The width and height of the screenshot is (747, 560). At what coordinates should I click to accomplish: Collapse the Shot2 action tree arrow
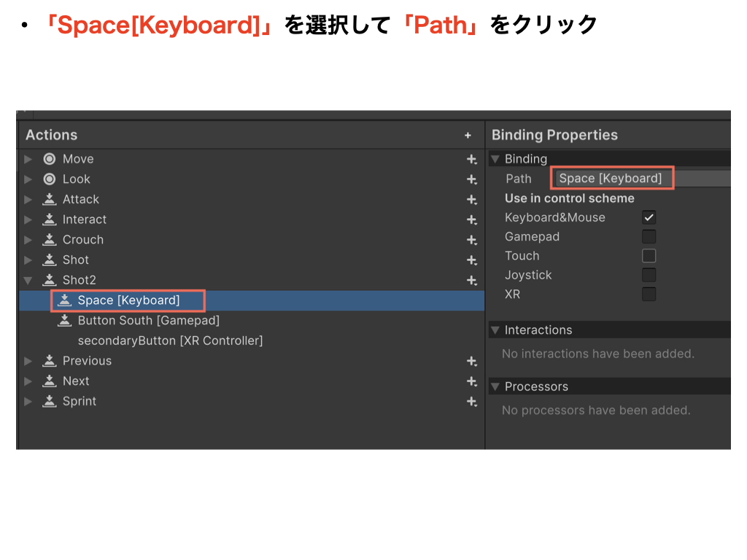click(28, 280)
